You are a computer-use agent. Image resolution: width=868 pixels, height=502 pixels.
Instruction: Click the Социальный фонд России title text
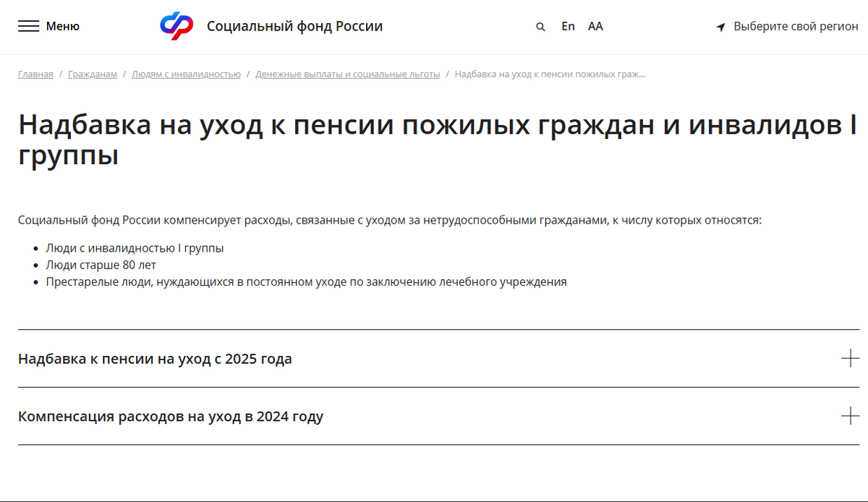pyautogui.click(x=295, y=26)
